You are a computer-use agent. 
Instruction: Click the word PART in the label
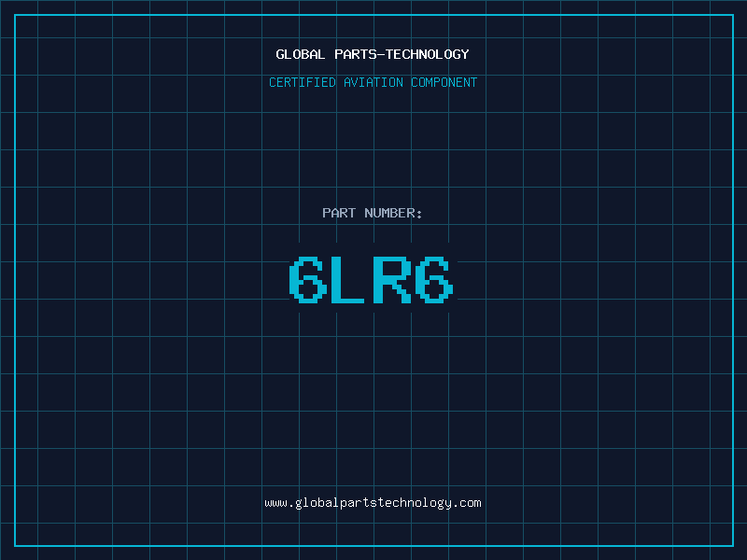pos(339,213)
